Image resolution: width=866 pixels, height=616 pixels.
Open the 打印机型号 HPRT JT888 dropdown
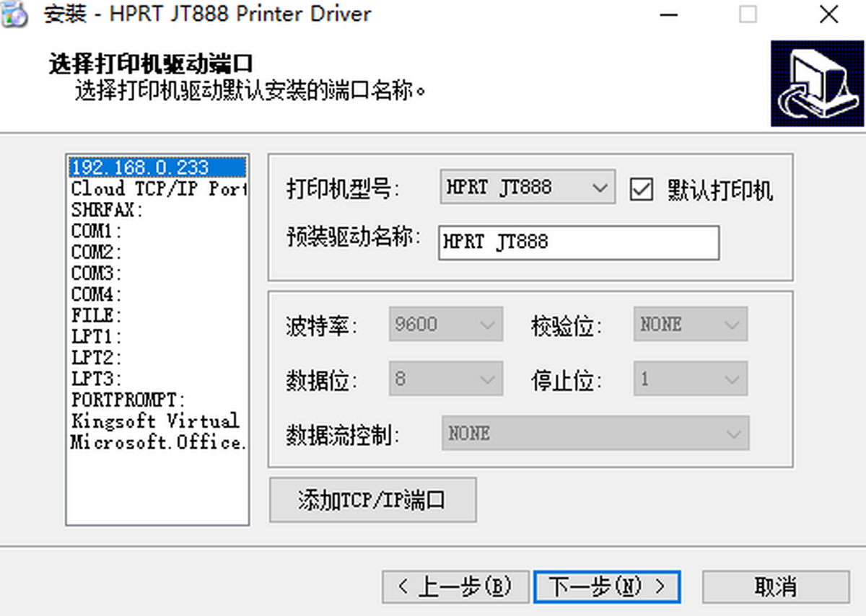coord(528,188)
